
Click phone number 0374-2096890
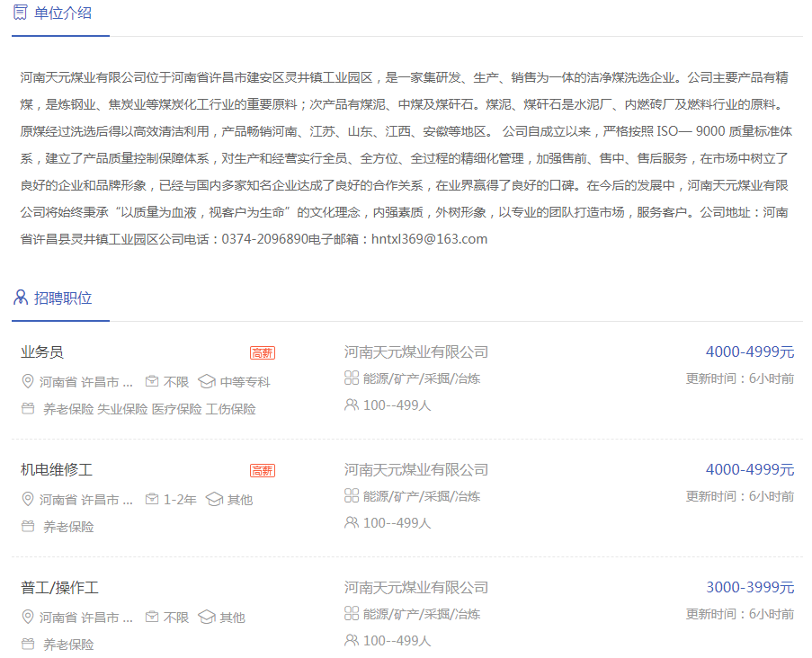[264, 239]
